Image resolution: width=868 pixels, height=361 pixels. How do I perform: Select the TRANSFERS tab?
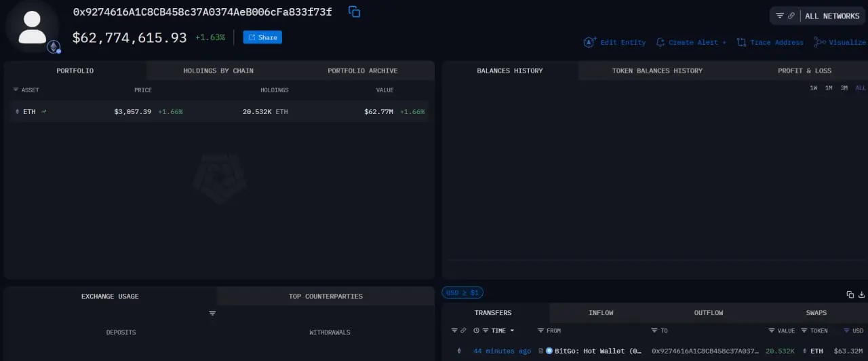(x=493, y=313)
